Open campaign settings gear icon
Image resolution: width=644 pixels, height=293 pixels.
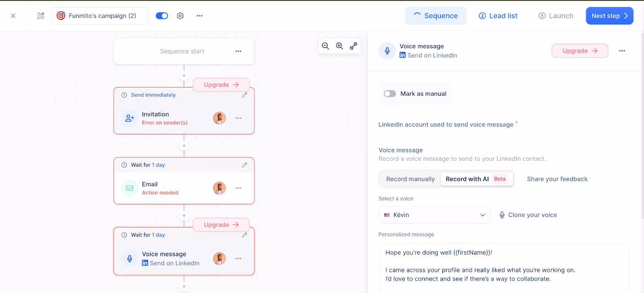[180, 16]
